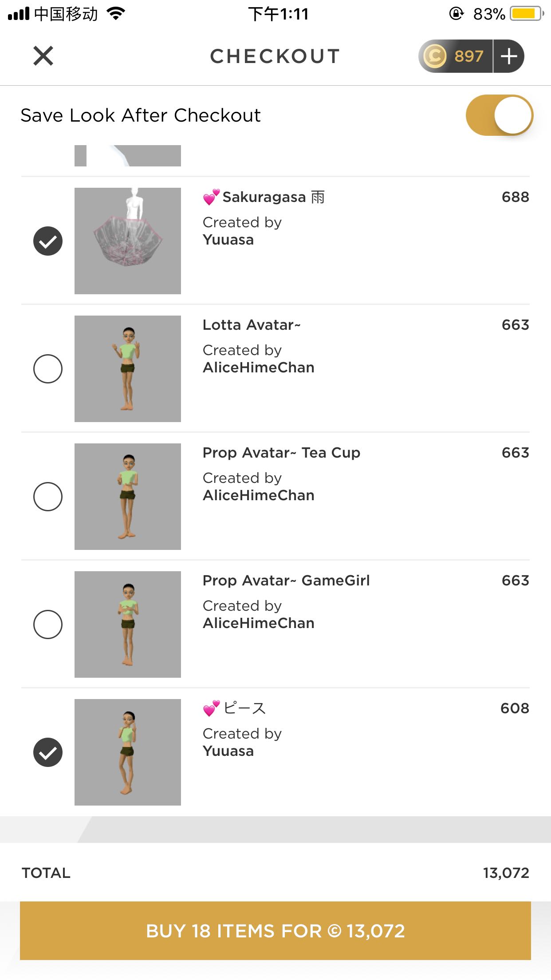Deselect the ピース pose item
The width and height of the screenshot is (551, 980).
click(48, 752)
